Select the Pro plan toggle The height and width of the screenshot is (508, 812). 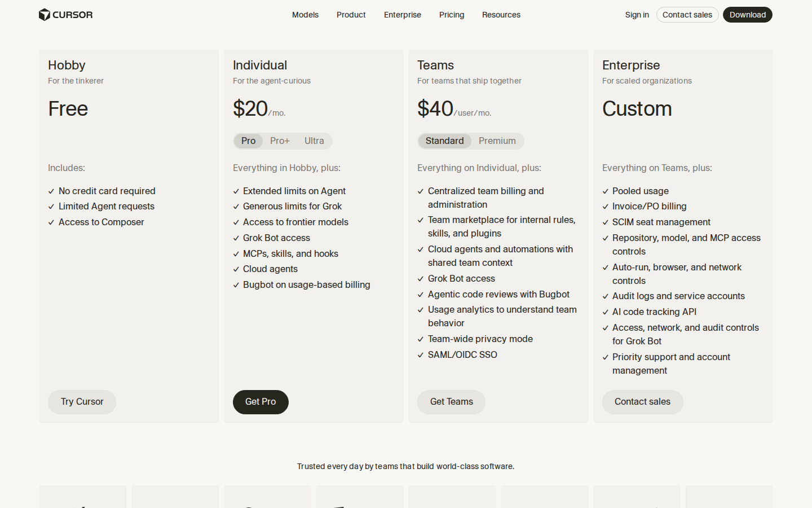[249, 141]
